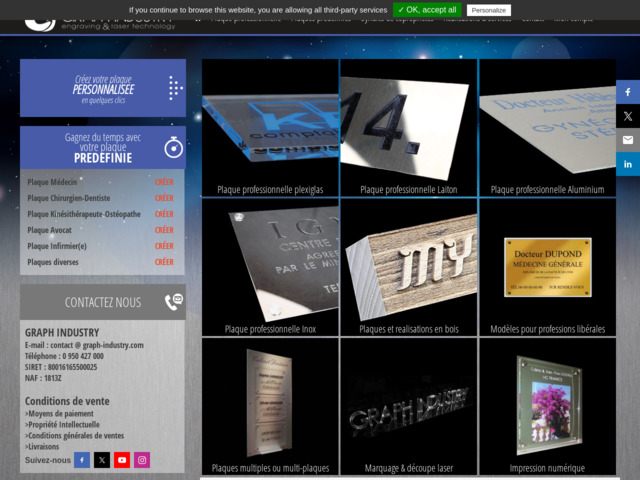
Task: Open Livraisons link
Action: (x=42, y=447)
